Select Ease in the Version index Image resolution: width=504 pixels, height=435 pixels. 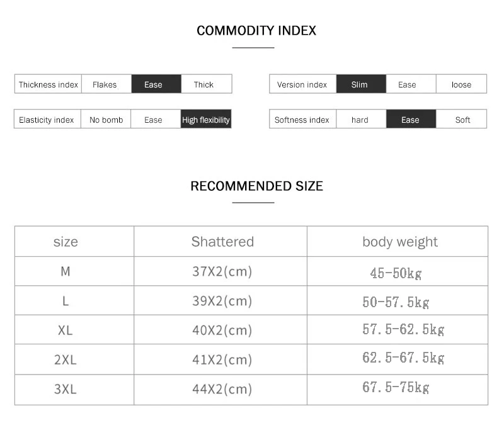pyautogui.click(x=407, y=84)
